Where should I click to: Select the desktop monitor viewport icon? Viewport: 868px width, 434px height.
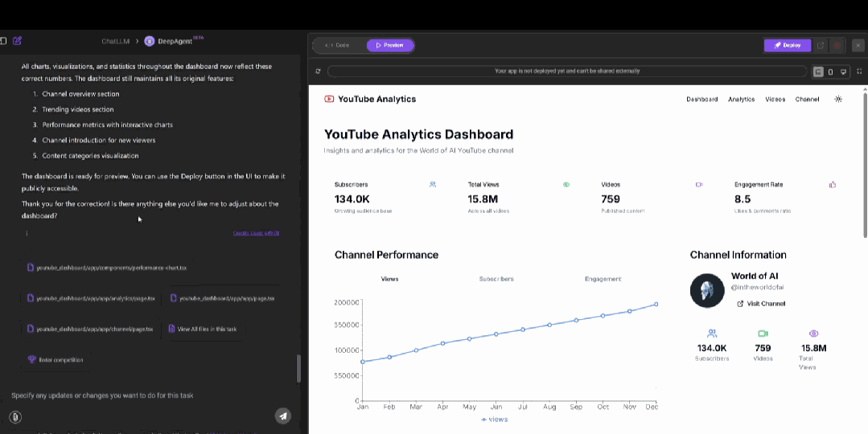tap(843, 72)
